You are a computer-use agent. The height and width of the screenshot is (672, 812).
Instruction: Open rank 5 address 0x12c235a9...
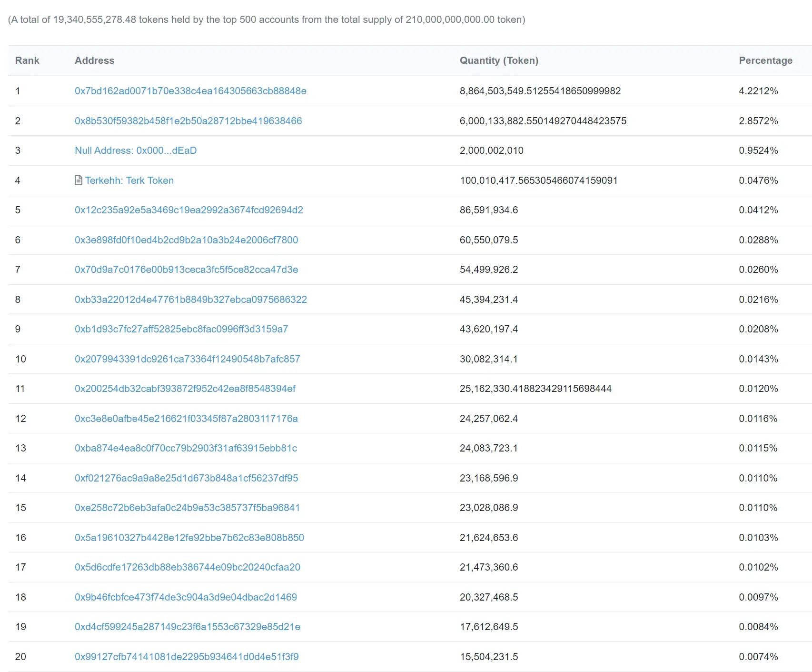coord(189,210)
